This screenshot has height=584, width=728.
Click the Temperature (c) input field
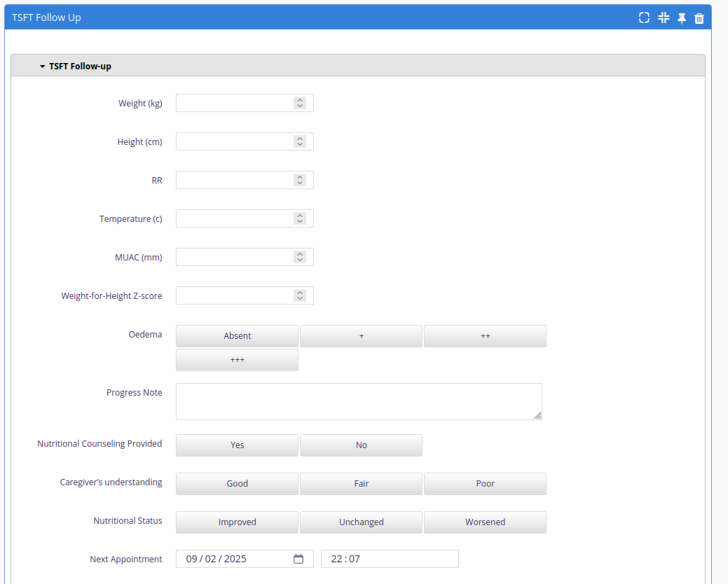point(245,218)
